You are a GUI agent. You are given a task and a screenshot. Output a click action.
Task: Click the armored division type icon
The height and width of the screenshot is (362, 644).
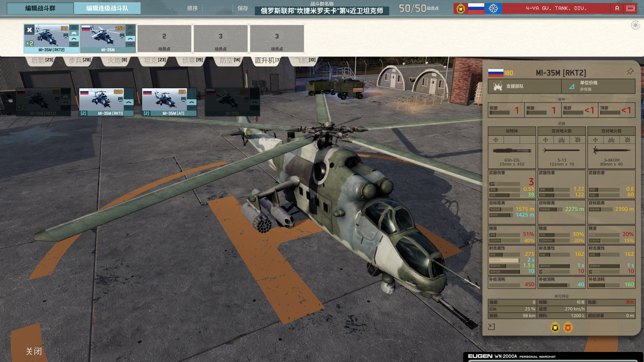tap(630, 9)
